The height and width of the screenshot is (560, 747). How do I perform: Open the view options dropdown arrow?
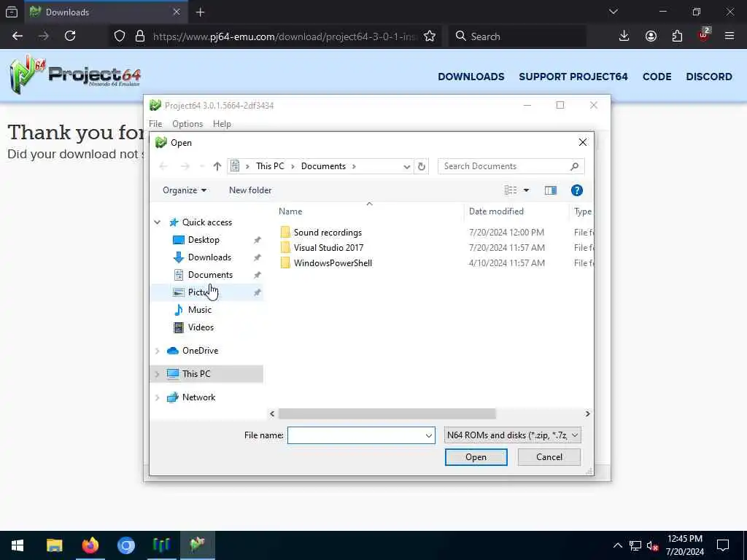(527, 190)
